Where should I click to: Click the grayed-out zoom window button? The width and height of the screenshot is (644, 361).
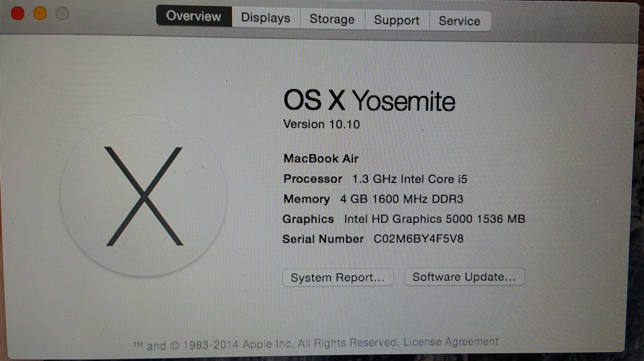[62, 14]
